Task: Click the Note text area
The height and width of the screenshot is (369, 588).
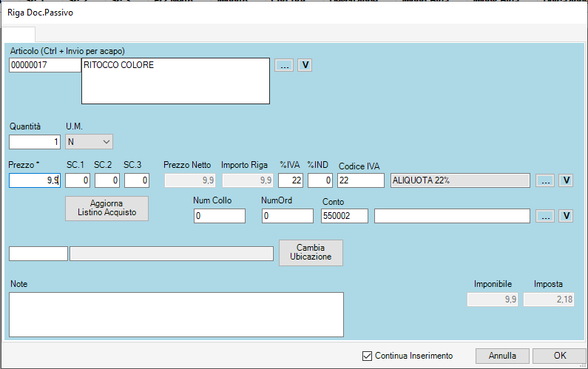Action: pyautogui.click(x=176, y=314)
